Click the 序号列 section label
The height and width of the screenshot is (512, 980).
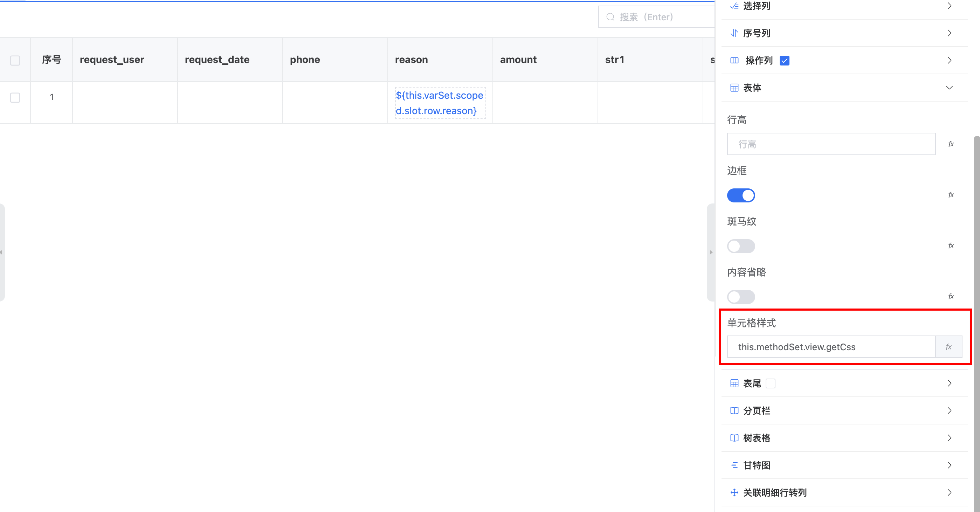[x=756, y=33]
